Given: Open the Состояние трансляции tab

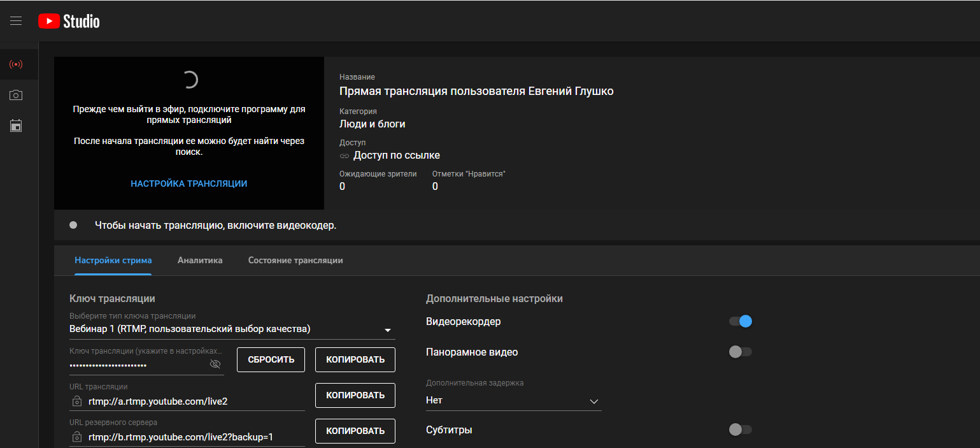Looking at the screenshot, I should 295,260.
